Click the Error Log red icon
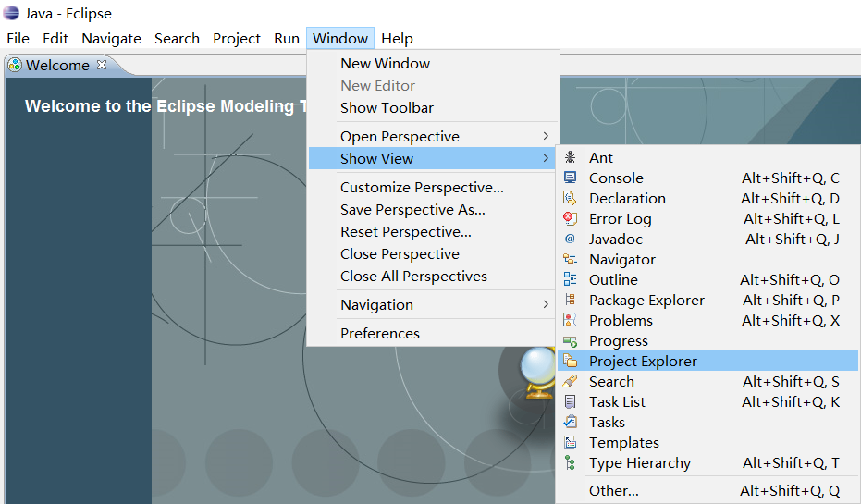Image resolution: width=861 pixels, height=504 pixels. point(570,218)
